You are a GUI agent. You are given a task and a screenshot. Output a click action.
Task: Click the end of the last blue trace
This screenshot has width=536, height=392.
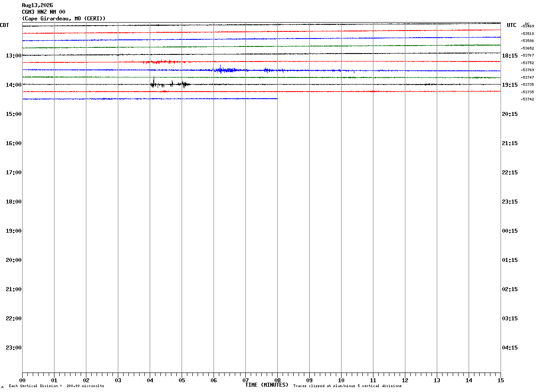(277, 99)
